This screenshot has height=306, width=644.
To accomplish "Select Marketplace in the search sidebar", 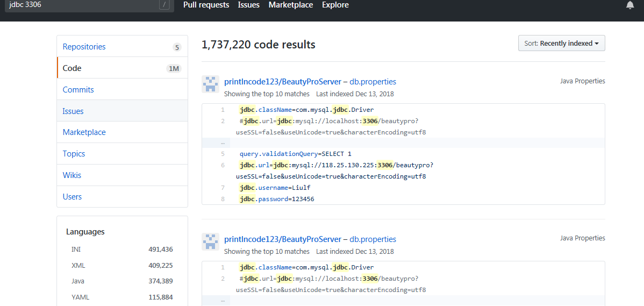I will pyautogui.click(x=122, y=132).
